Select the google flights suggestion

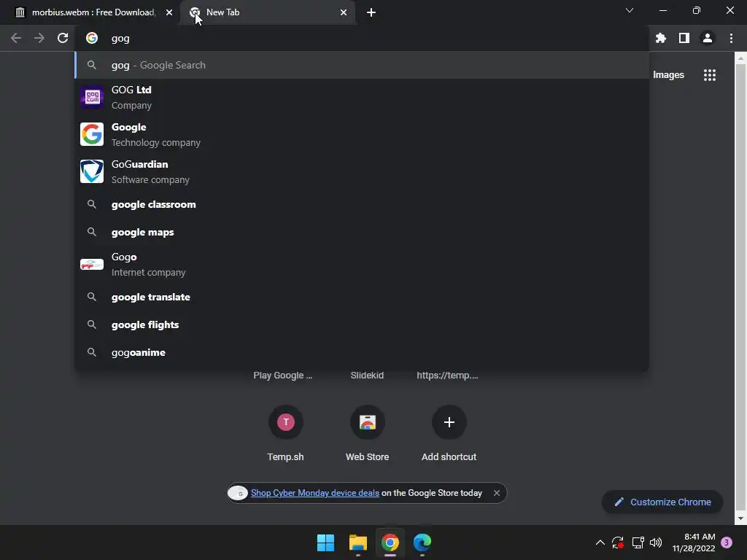click(362, 324)
